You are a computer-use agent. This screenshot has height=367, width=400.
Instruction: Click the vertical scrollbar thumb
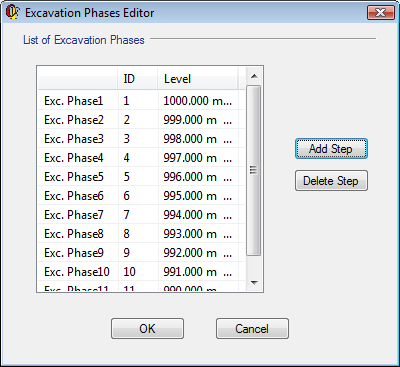[254, 171]
